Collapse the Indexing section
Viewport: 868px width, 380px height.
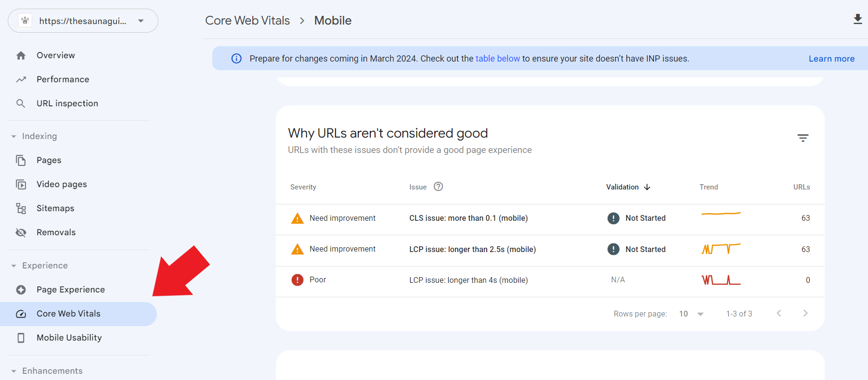point(14,137)
